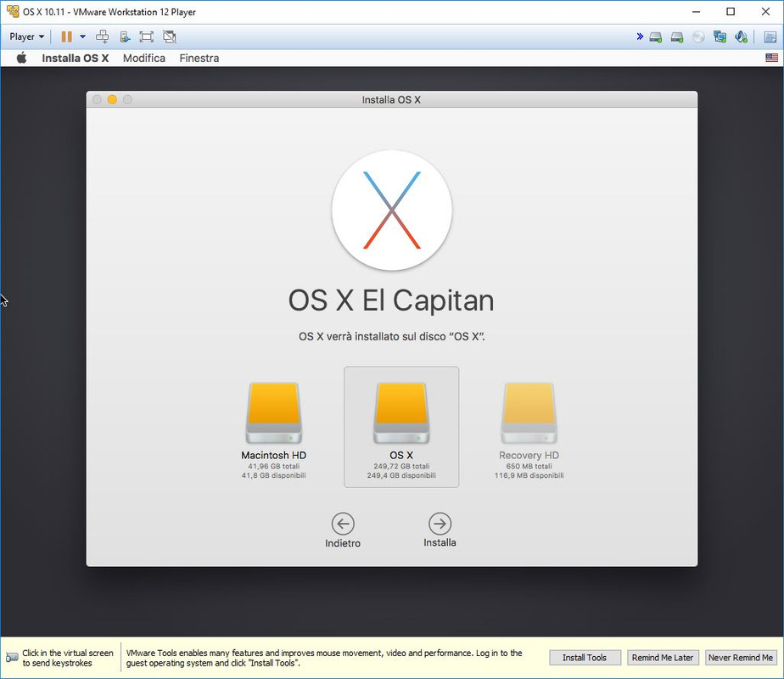Click the text '650 MB totali'
The image size is (784, 679).
(529, 466)
